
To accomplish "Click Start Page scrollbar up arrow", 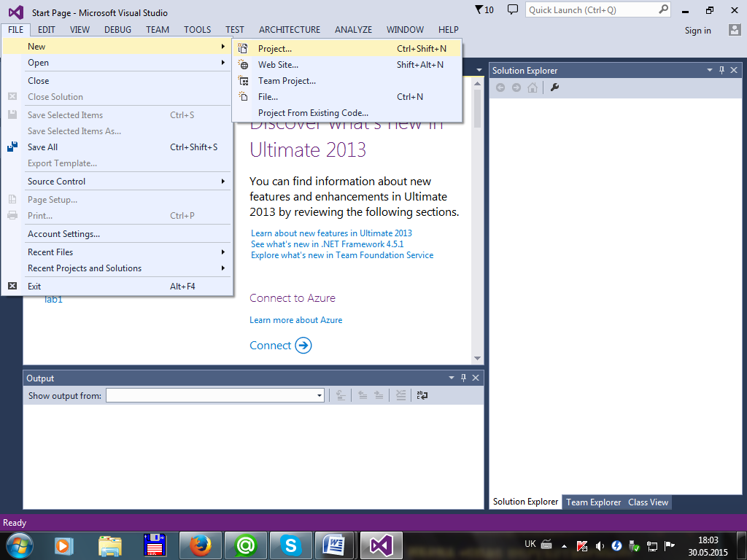I will tap(477, 84).
